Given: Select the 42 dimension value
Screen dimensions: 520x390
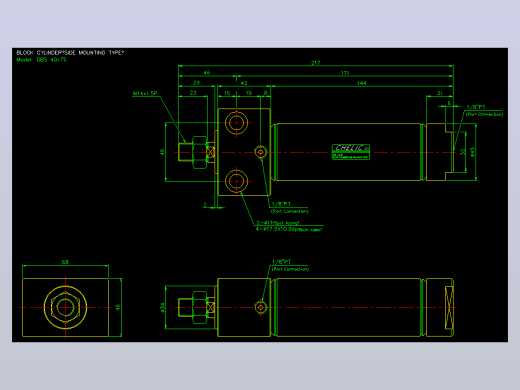Looking at the screenshot, I should tap(244, 83).
